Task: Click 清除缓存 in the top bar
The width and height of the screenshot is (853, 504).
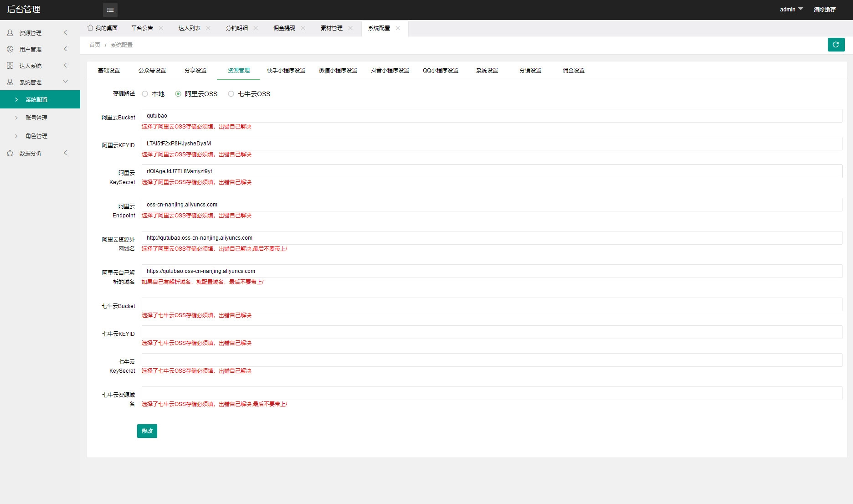Action: tap(824, 10)
